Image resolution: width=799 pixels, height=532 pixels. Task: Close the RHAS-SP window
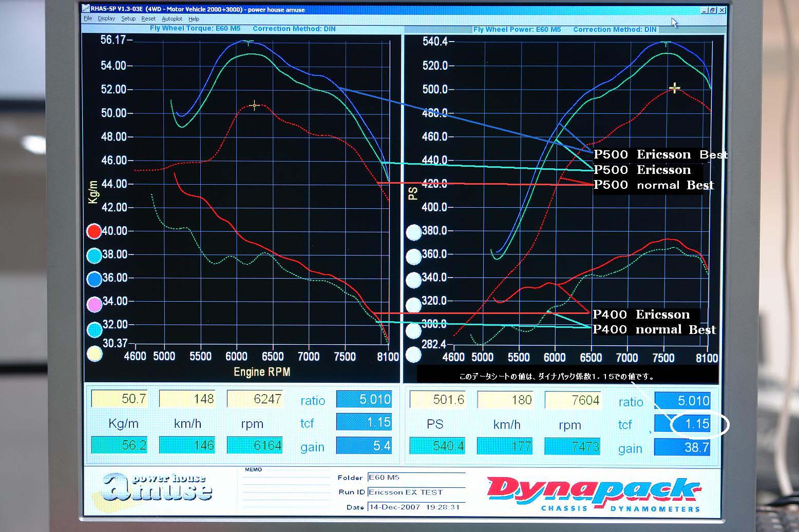pos(722,10)
